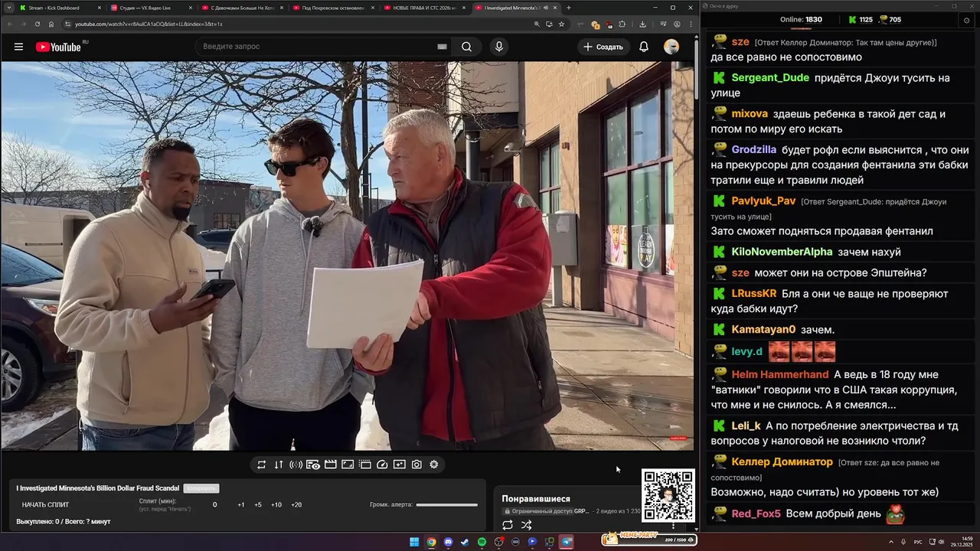The width and height of the screenshot is (980, 551).
Task: Open Telegram from the taskbar
Action: (x=567, y=542)
